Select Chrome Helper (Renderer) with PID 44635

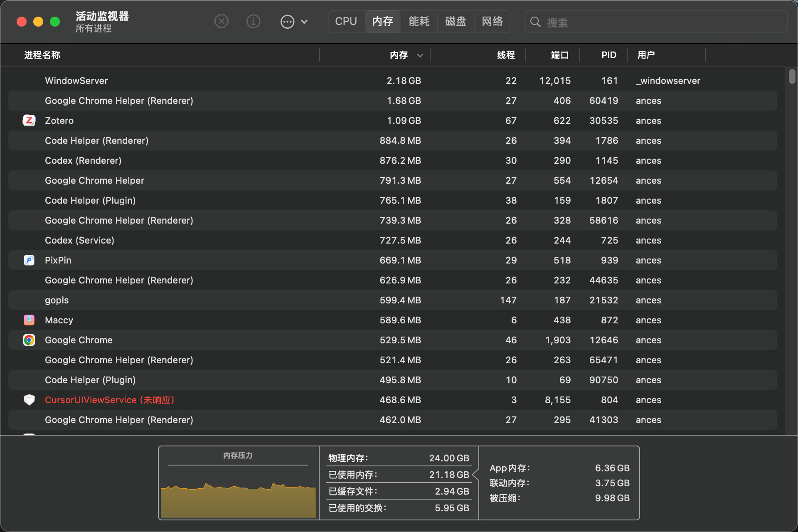point(393,280)
